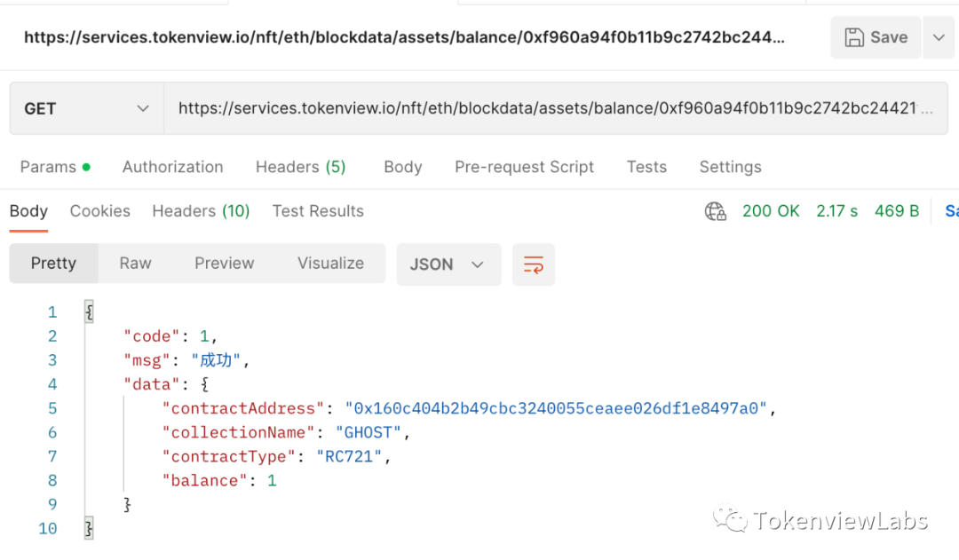The height and width of the screenshot is (560, 959).
Task: Toggle the line wrap icon
Action: [534, 264]
